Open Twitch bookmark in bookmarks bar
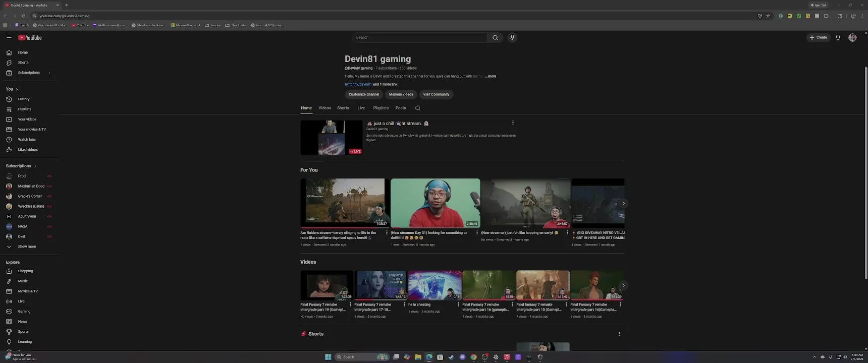Screen dimensions: 868x363 [x=22, y=25]
